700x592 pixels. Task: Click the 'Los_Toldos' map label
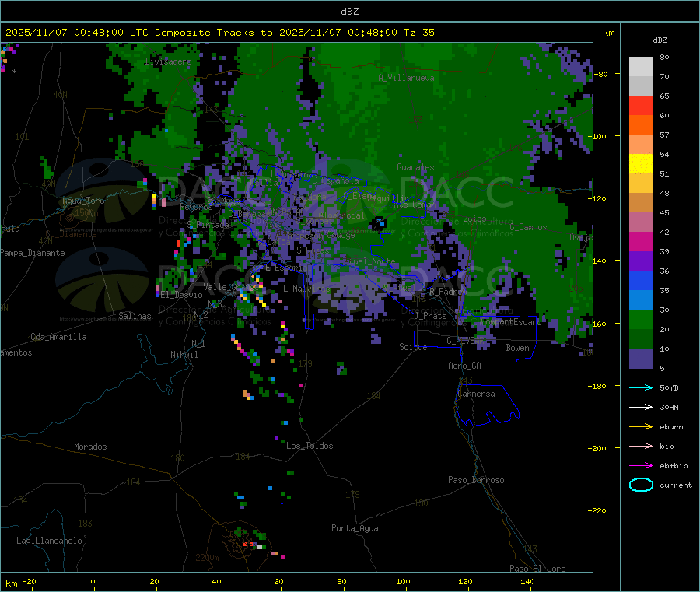pyautogui.click(x=310, y=446)
